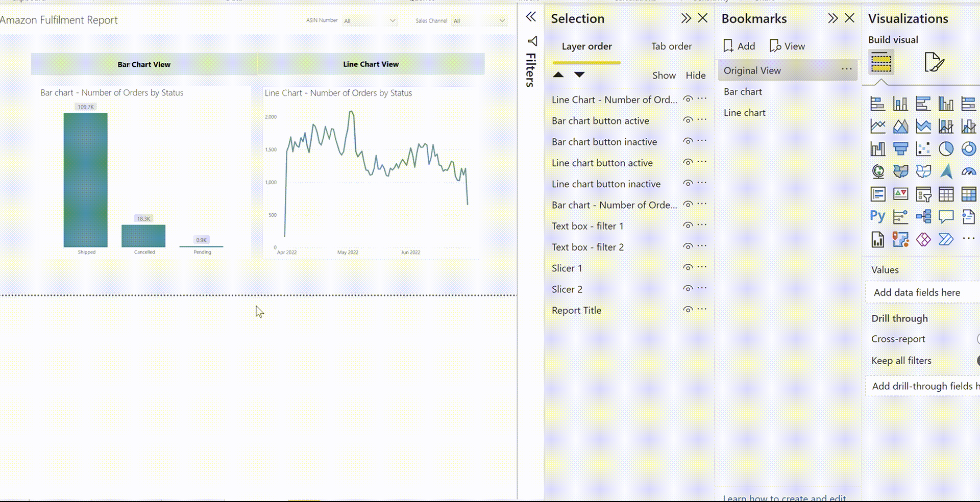
Task: Toggle visibility of Slicer 1
Action: 688,266
